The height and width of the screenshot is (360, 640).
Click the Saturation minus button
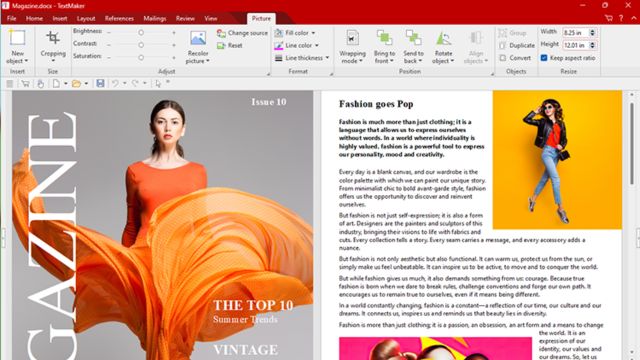[109, 58]
